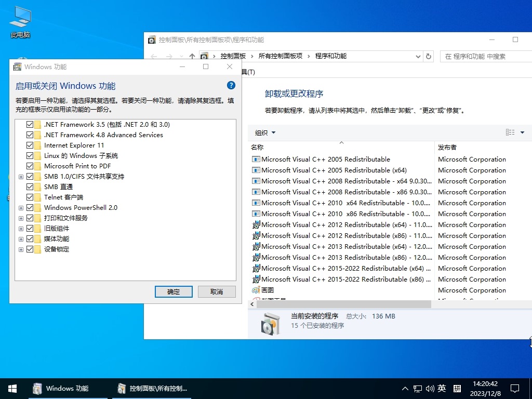Expand the SMB 1.0/CIFS 文件共享支持 node
532x399 pixels.
(x=21, y=176)
